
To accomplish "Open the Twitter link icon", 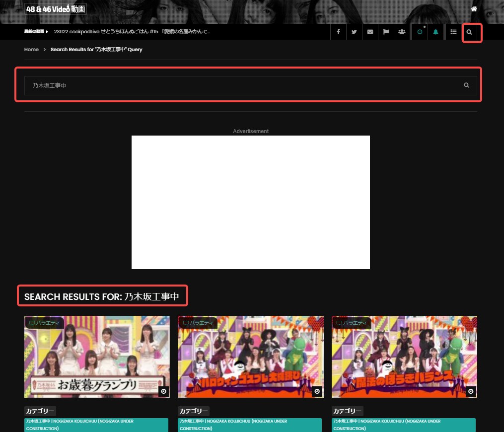I will [x=354, y=32].
